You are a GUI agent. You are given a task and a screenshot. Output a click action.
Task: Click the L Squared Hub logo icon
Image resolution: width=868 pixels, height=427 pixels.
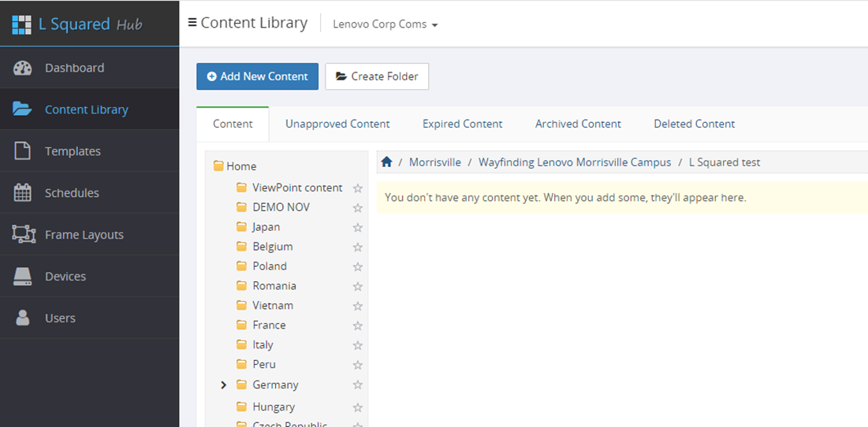pos(22,24)
